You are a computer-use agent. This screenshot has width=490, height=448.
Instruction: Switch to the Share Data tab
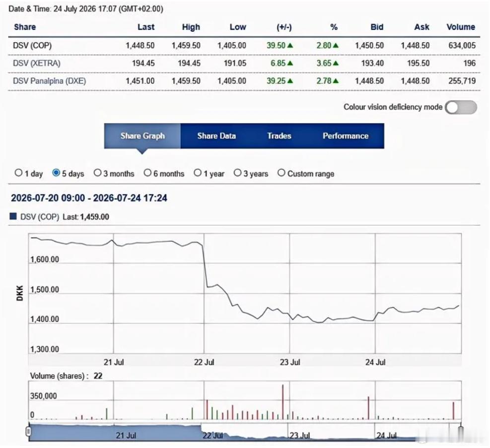pyautogui.click(x=216, y=136)
